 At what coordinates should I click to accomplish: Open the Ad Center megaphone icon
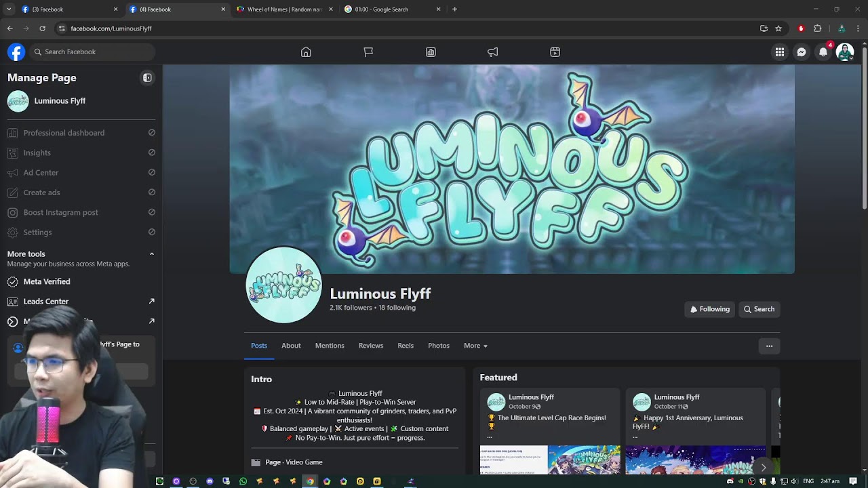(x=493, y=52)
